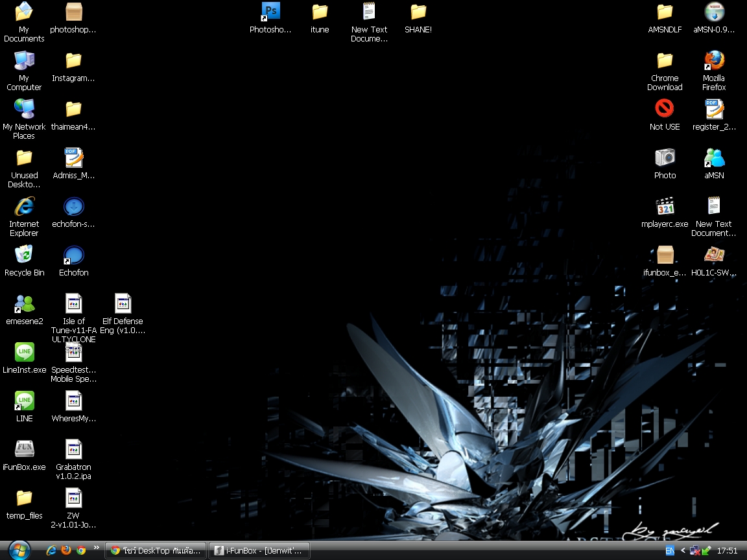Launch Firefox from quick launch bar
The image size is (747, 560).
click(65, 550)
